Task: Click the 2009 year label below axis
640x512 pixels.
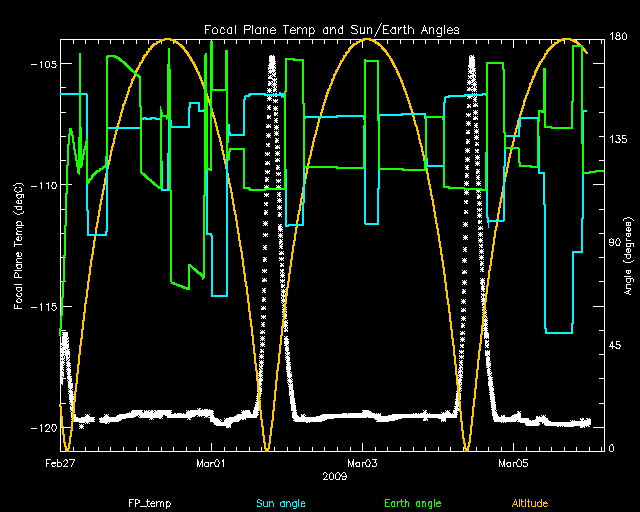Action: click(335, 477)
